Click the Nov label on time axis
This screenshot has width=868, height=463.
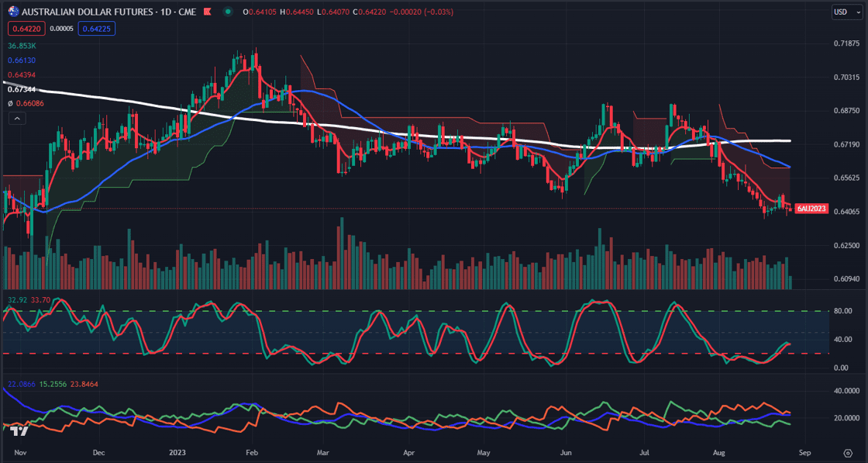click(20, 451)
